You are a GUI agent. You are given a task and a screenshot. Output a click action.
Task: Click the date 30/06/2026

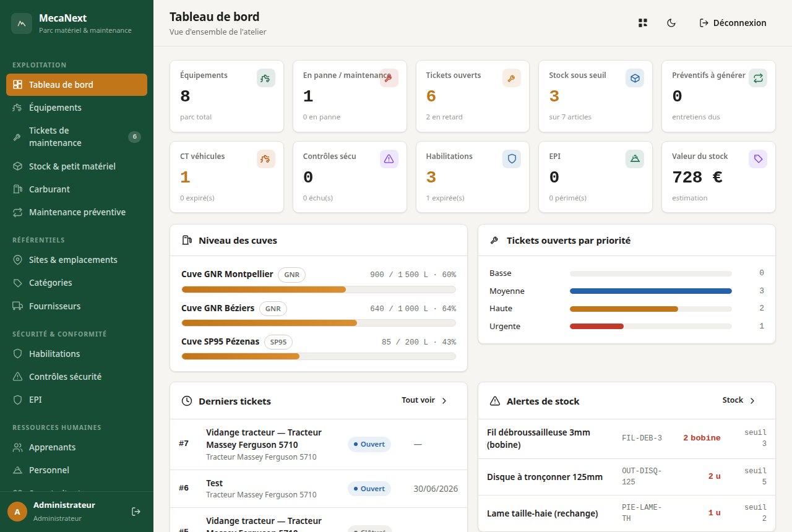(436, 489)
